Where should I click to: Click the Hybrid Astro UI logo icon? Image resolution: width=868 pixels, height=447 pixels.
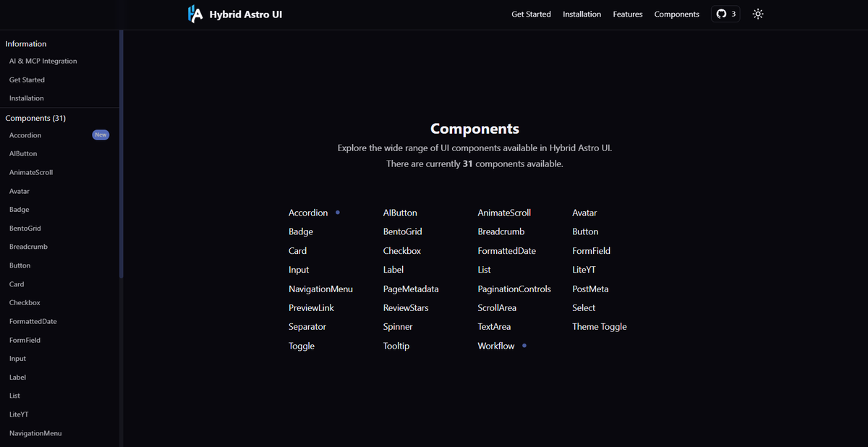194,13
